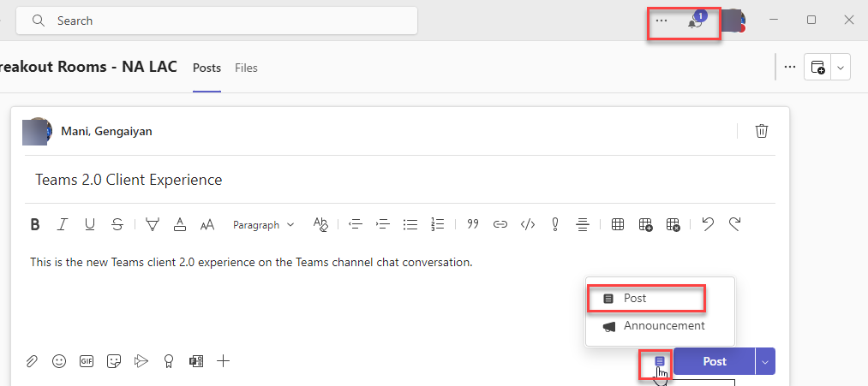Select Announcement from the post type menu
This screenshot has height=386, width=868.
[x=659, y=326]
